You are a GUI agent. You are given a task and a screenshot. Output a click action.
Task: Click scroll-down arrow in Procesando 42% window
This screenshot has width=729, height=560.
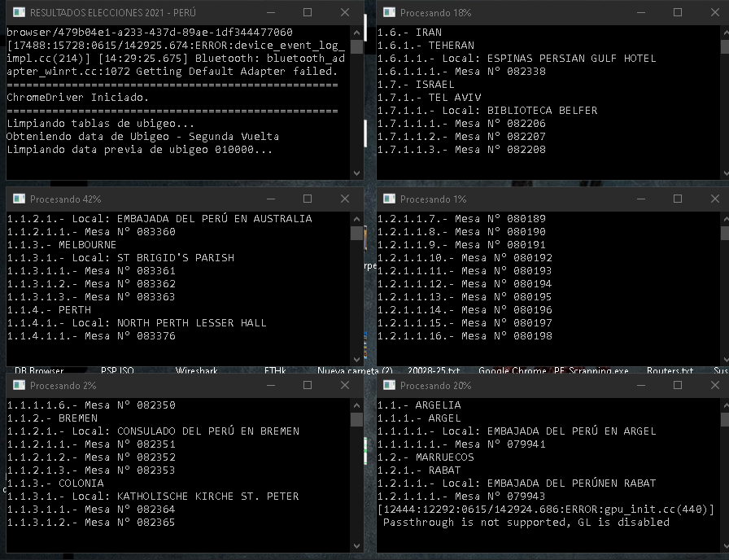coord(356,360)
